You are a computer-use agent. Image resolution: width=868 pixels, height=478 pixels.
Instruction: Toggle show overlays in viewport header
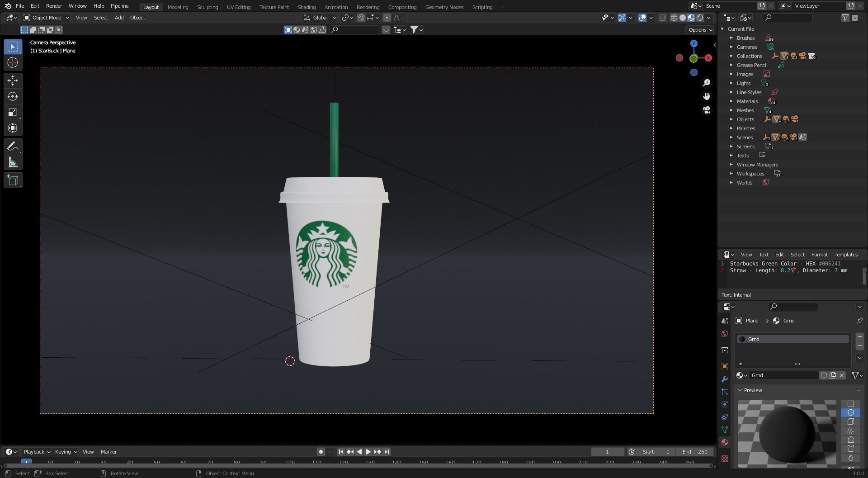[x=642, y=18]
